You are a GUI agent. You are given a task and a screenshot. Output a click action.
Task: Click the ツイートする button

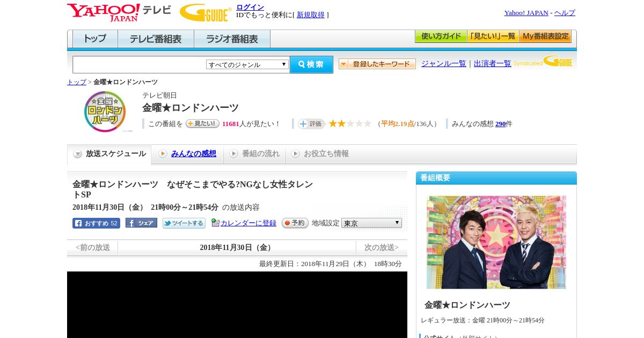click(x=184, y=223)
